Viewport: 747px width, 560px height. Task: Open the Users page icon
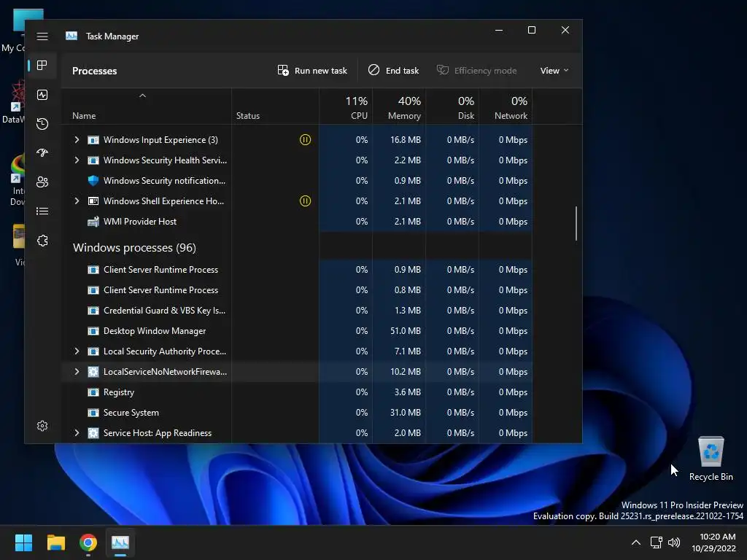(x=42, y=182)
